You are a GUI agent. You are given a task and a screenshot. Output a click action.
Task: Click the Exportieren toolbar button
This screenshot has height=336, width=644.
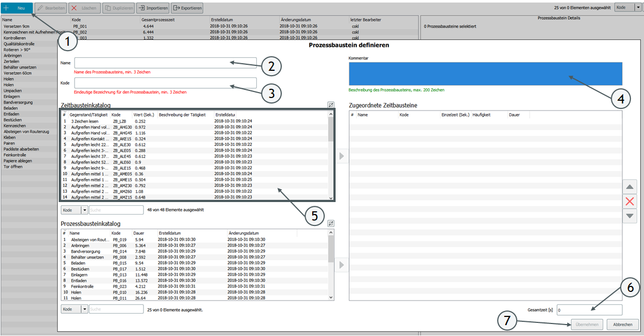pos(187,8)
